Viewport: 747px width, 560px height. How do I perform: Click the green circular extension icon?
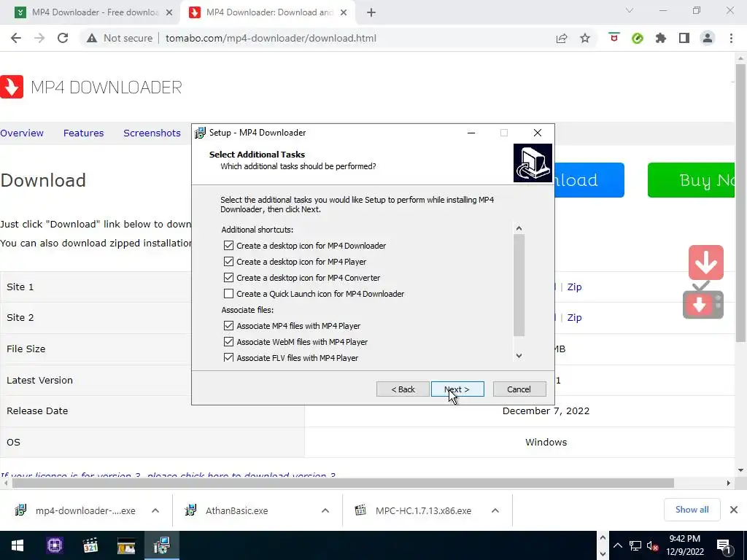click(x=638, y=38)
